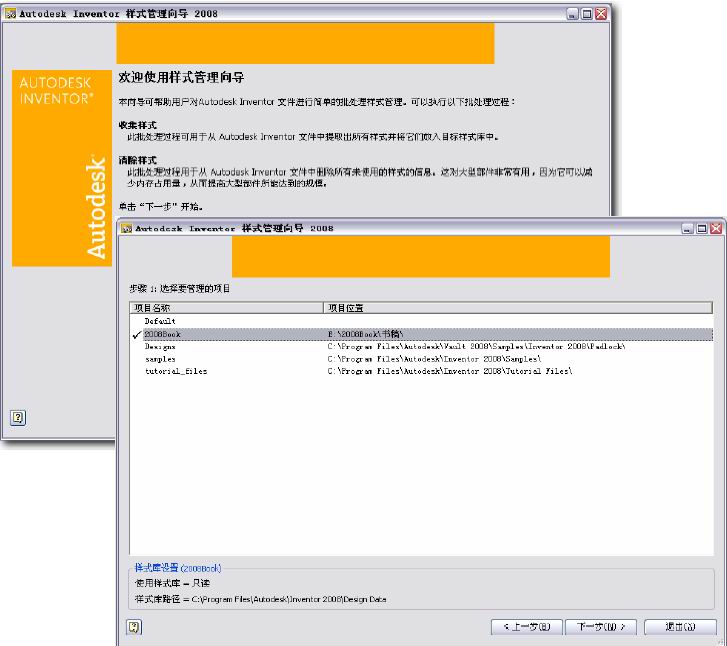Click the 样式库设置 (2008Book) group label

click(178, 568)
